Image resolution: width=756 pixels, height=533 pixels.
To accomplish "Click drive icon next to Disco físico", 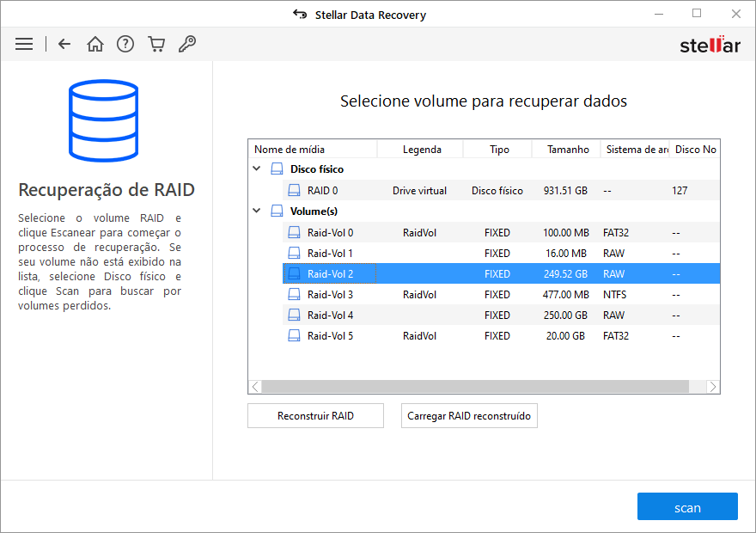I will 277,168.
